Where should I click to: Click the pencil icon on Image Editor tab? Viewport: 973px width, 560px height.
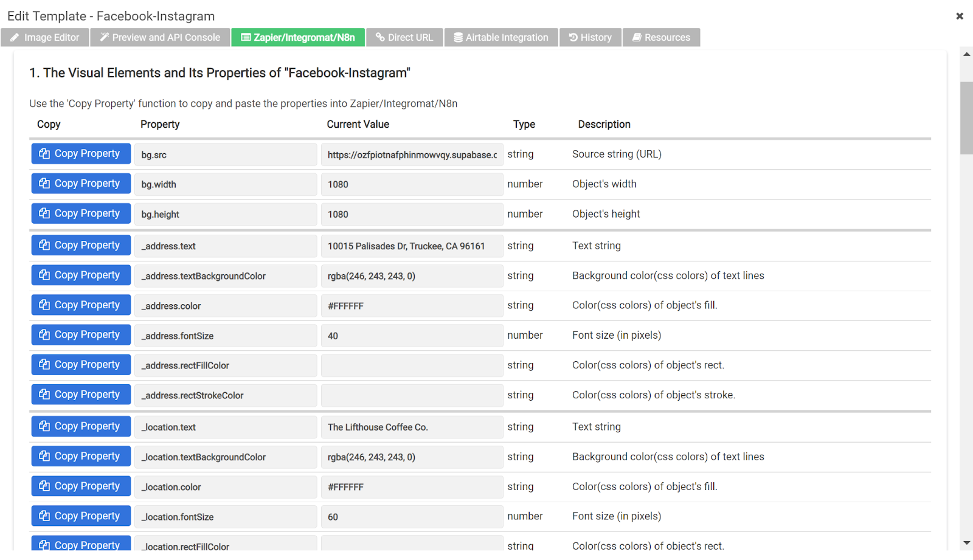[15, 38]
